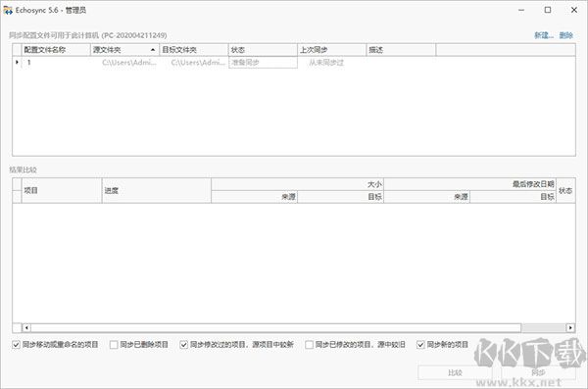Maximize the Echosync window

click(x=548, y=10)
